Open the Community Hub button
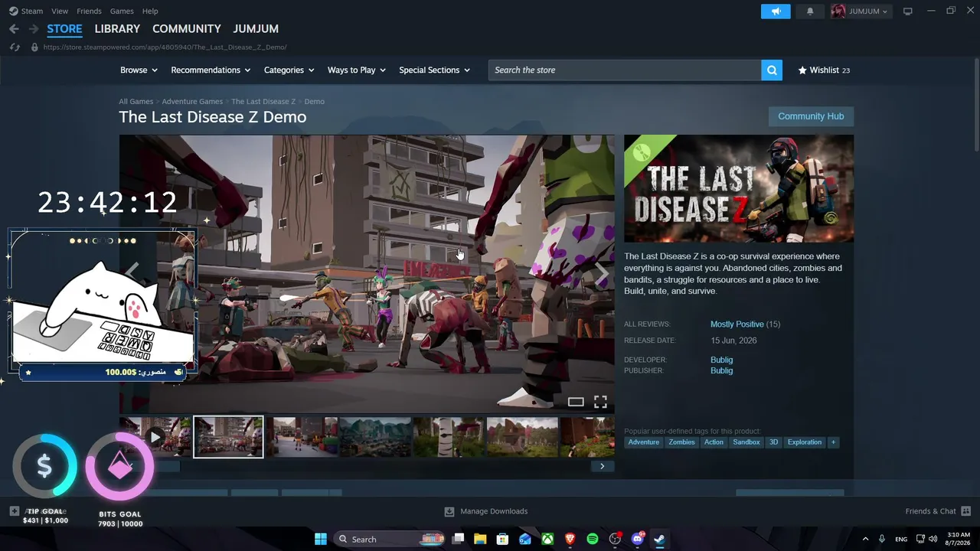 811,116
